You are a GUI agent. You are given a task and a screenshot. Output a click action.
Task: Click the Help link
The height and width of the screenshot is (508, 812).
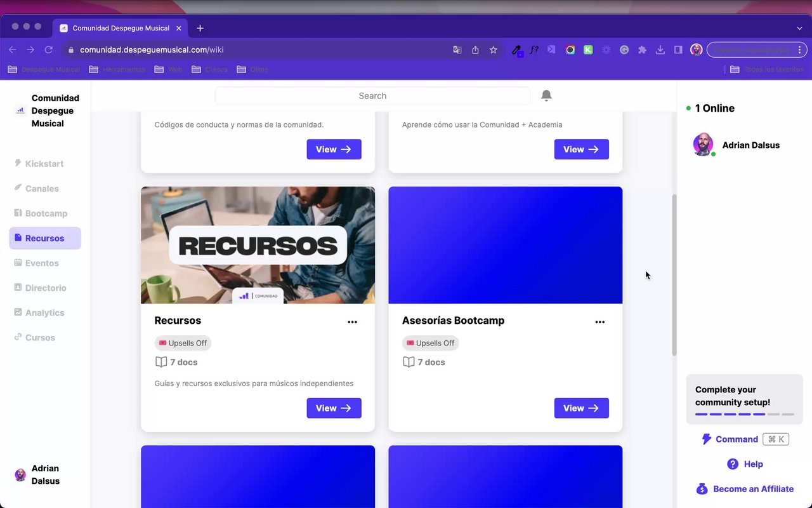(x=745, y=464)
